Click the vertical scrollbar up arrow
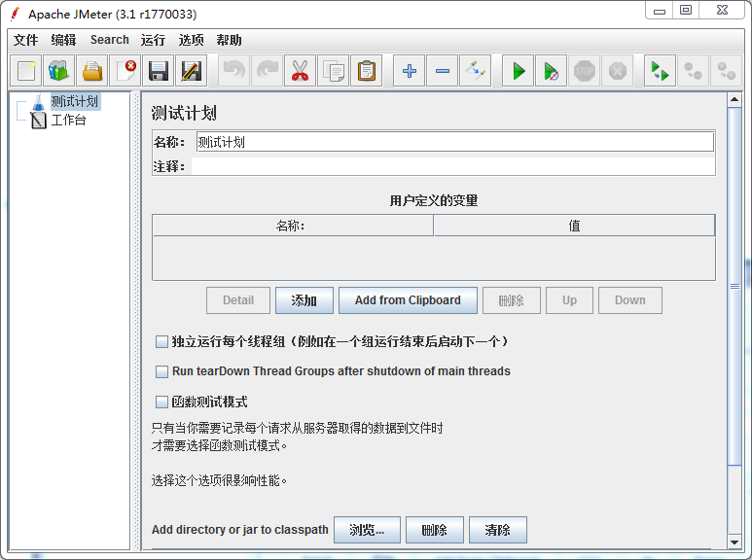Viewport: 752px width, 560px height. (x=734, y=100)
